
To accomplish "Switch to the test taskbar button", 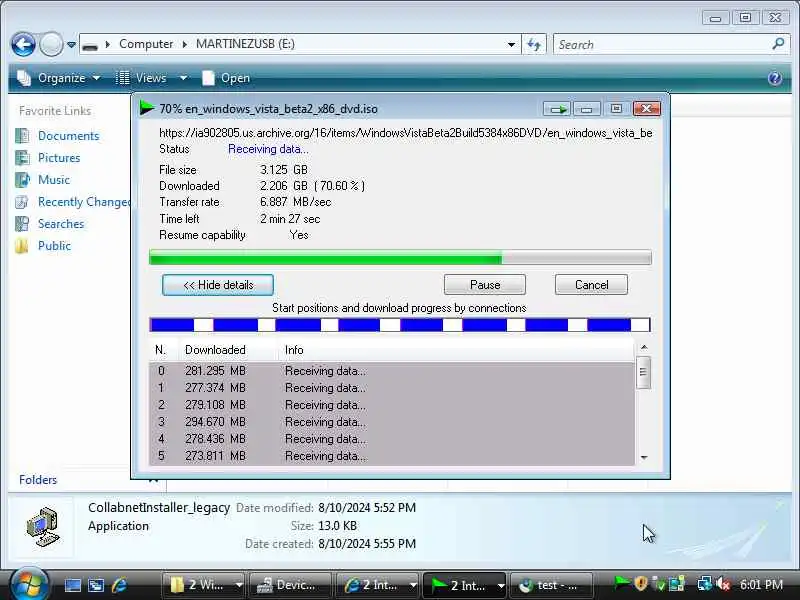I will [x=551, y=585].
